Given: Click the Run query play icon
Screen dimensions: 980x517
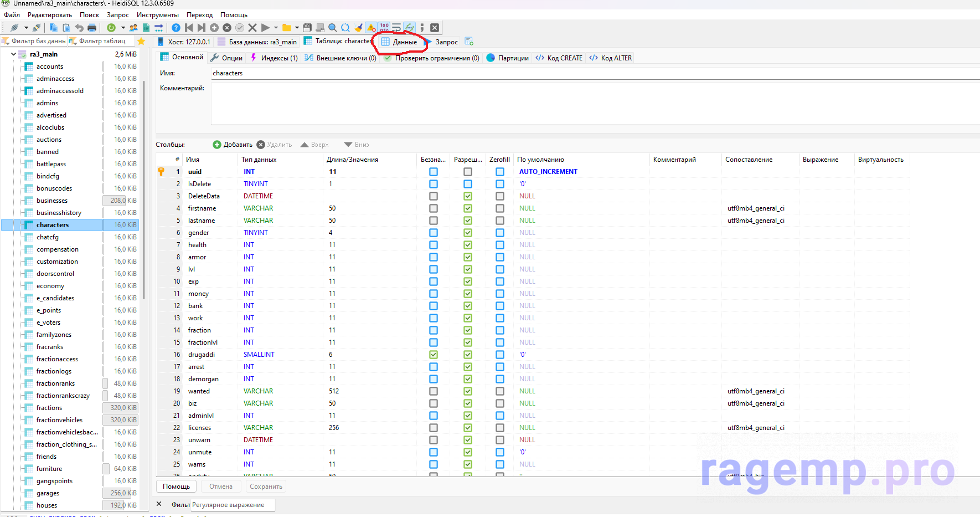Looking at the screenshot, I should pos(265,28).
